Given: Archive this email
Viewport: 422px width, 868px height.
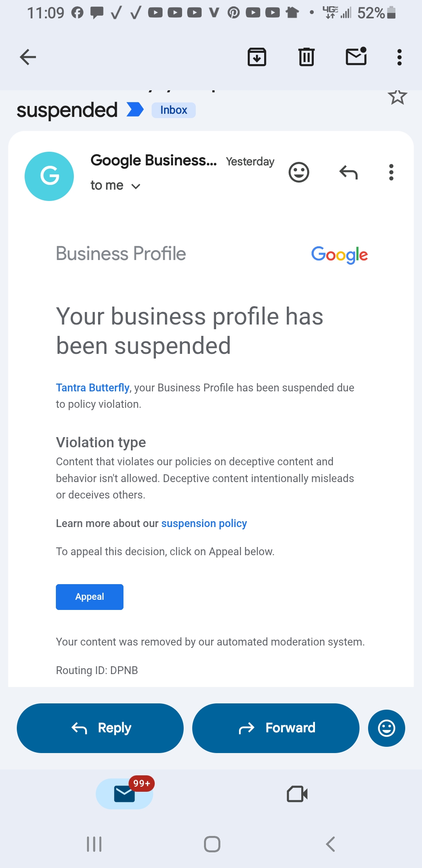Looking at the screenshot, I should click(257, 57).
